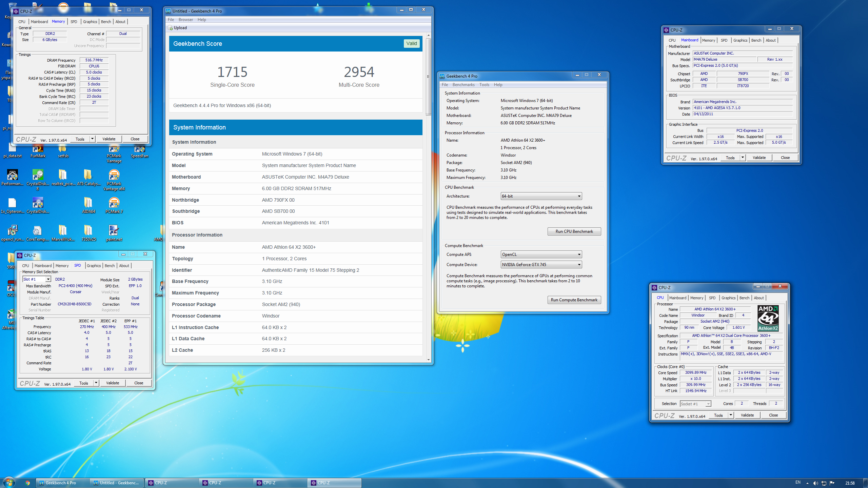
Task: Expand Tools arrow in SPD CPU-Z window
Action: coord(96,383)
